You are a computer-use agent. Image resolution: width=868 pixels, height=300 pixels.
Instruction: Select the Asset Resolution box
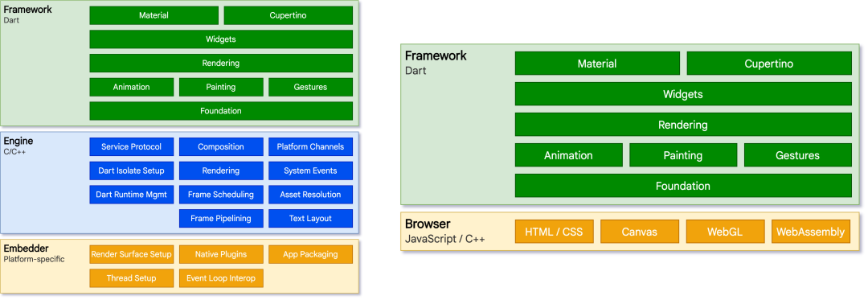pyautogui.click(x=310, y=195)
